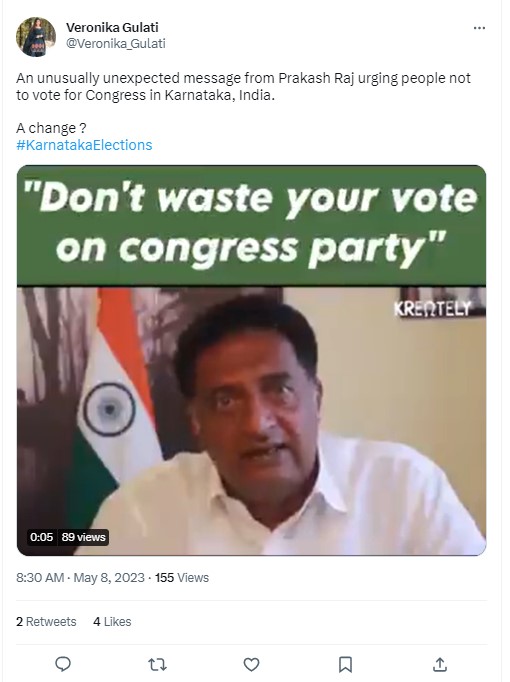Open Veronika Gulati's profile picture

click(36, 37)
